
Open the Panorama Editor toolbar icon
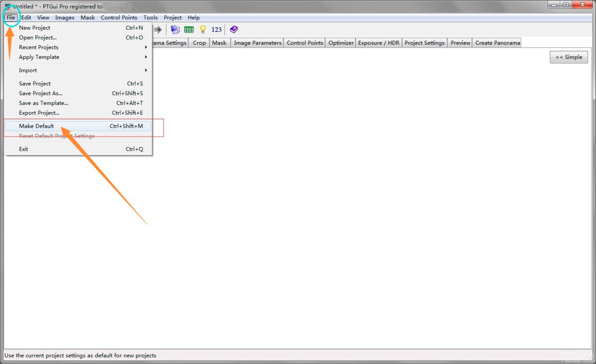[175, 30]
